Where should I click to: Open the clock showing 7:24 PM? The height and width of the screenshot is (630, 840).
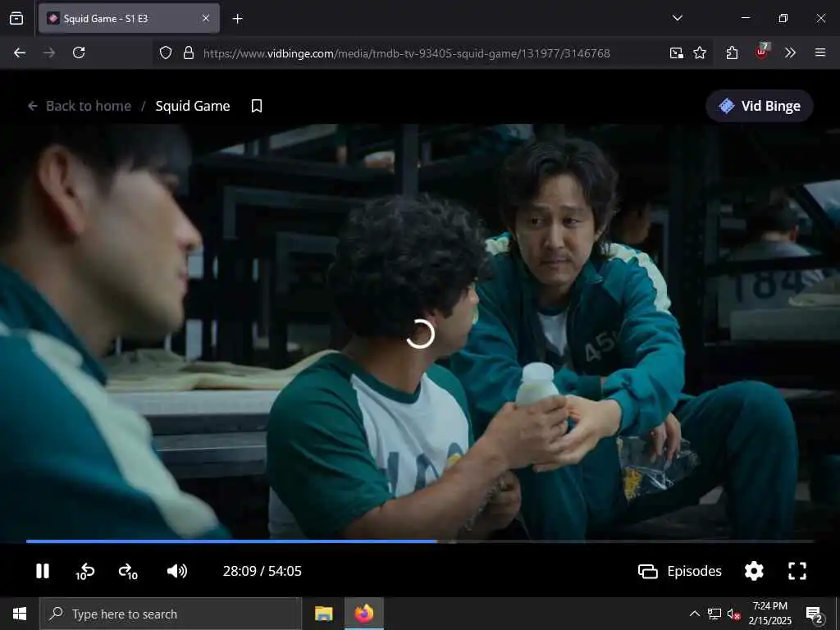pos(769,614)
